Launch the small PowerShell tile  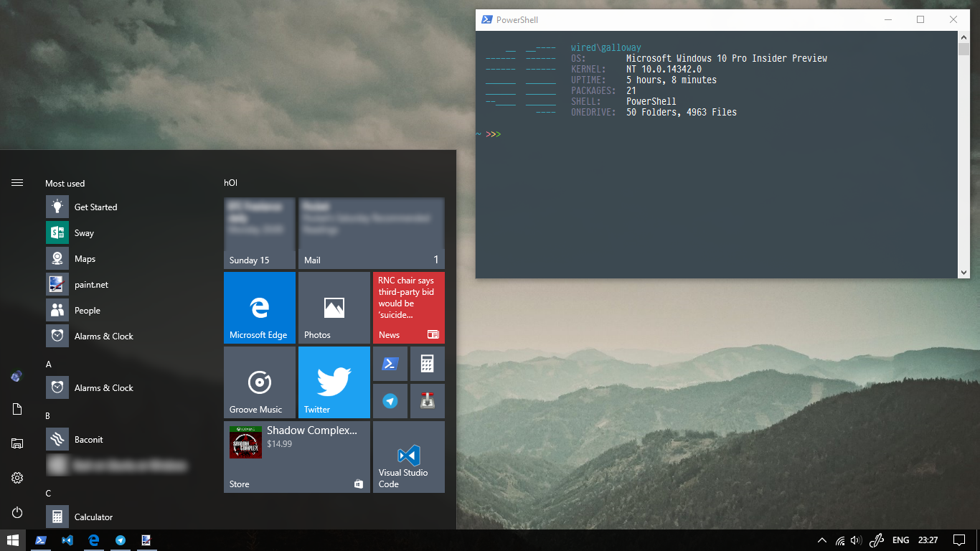(x=390, y=364)
